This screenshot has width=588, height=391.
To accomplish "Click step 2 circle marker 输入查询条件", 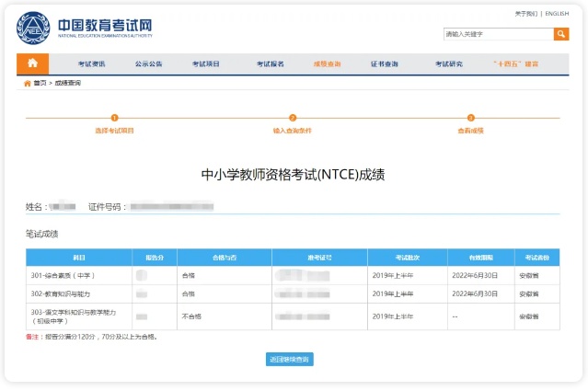I will (293, 118).
